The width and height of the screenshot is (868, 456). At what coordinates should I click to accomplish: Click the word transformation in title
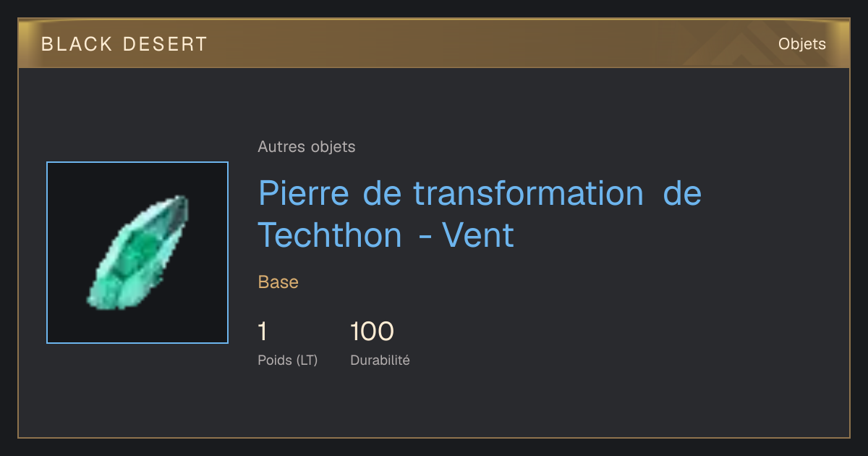pos(528,193)
